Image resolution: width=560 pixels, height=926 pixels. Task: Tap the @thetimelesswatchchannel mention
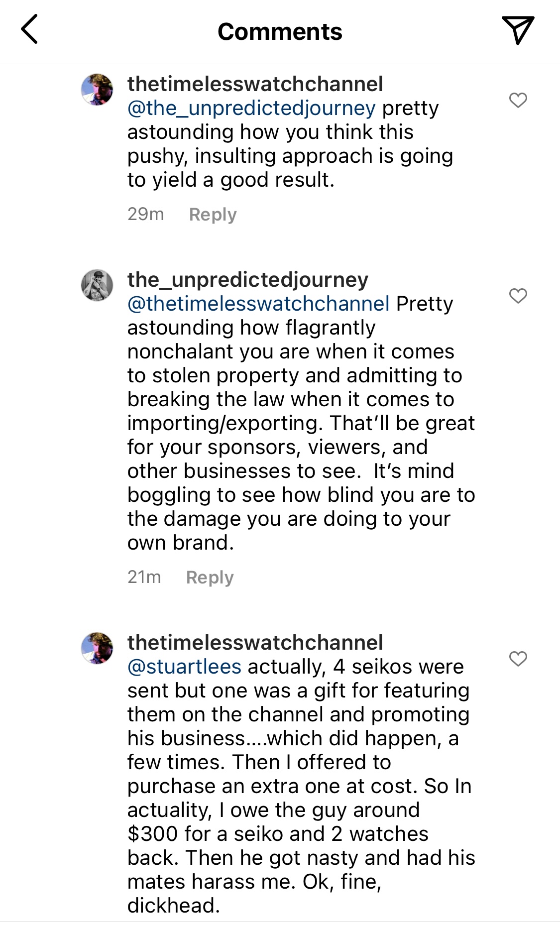258,304
